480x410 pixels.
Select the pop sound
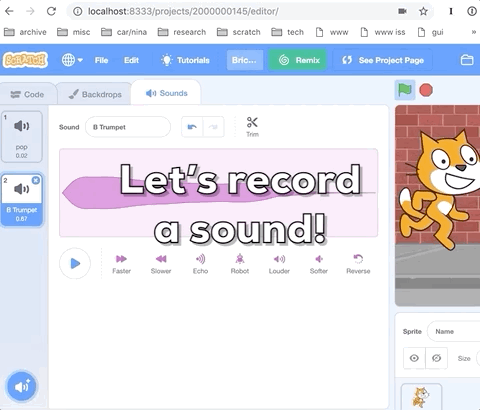(22, 137)
